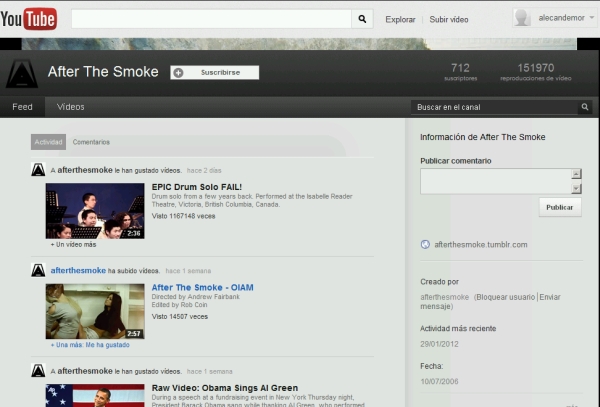
Task: Open the 'After The Smoke - OIAM' title
Action: coord(202,287)
